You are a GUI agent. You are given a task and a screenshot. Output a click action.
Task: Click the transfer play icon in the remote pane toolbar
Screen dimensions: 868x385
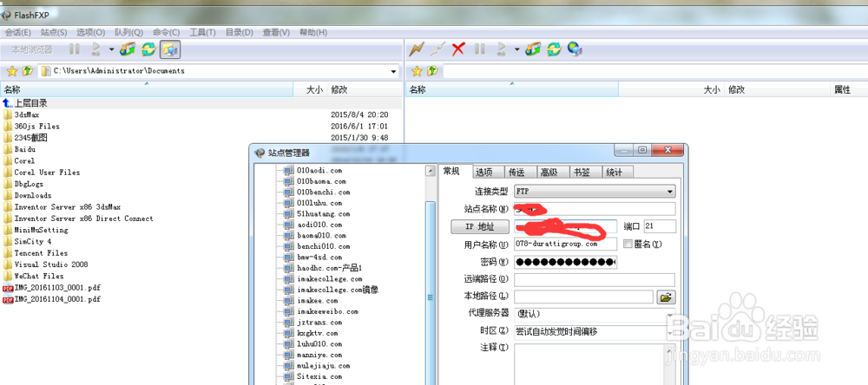pyautogui.click(x=502, y=49)
